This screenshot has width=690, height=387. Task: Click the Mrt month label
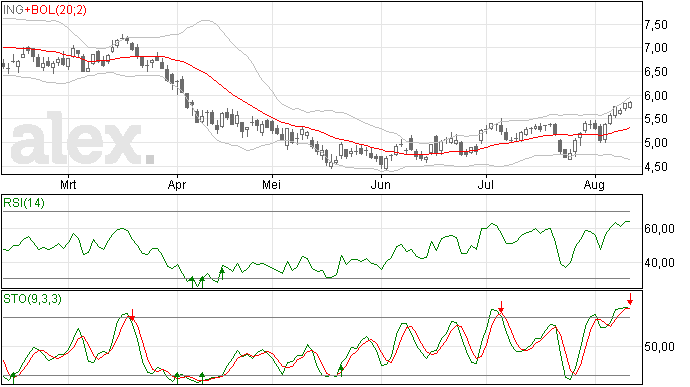coord(68,184)
